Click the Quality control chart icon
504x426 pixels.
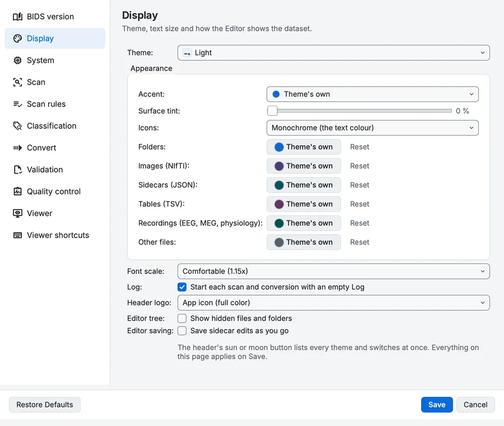click(18, 192)
